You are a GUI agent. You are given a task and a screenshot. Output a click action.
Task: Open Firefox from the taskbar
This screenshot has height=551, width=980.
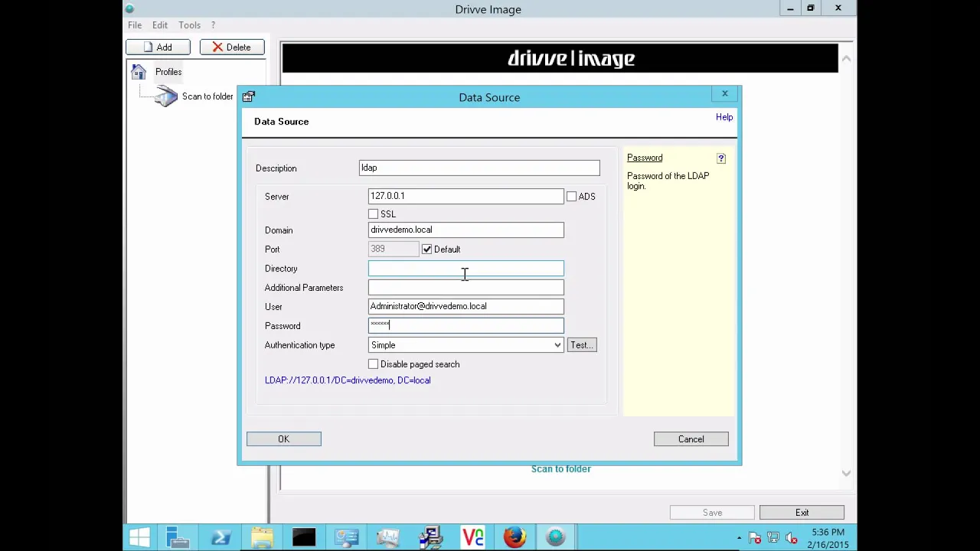[514, 537]
